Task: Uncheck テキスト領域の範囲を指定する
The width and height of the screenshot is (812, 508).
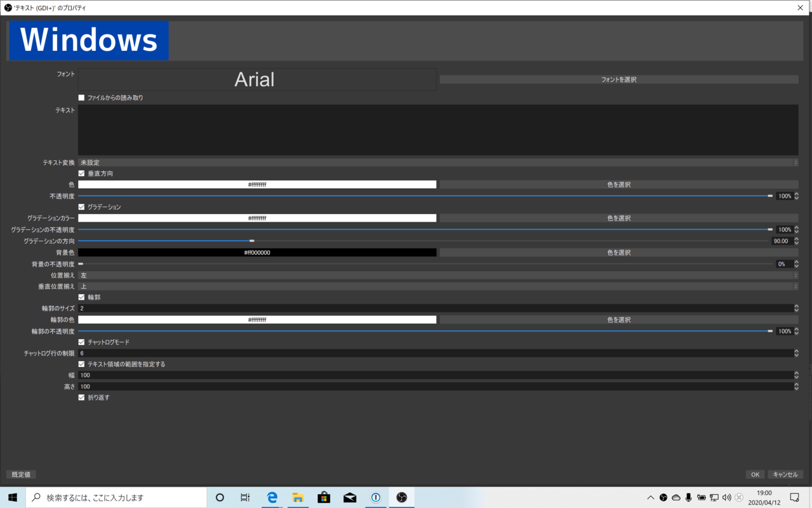Action: [x=81, y=364]
